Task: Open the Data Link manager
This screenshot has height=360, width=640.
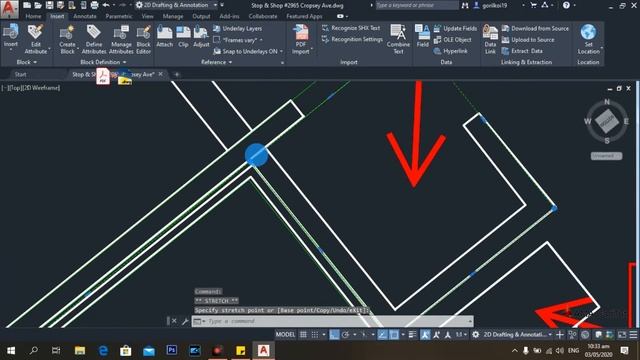Action: click(x=490, y=39)
